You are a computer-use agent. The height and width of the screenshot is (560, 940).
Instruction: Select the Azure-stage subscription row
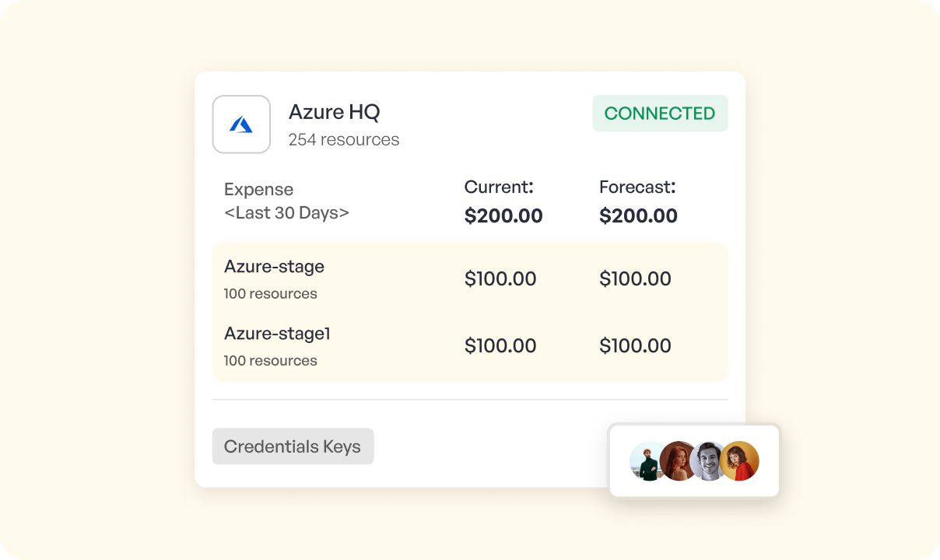[274, 267]
